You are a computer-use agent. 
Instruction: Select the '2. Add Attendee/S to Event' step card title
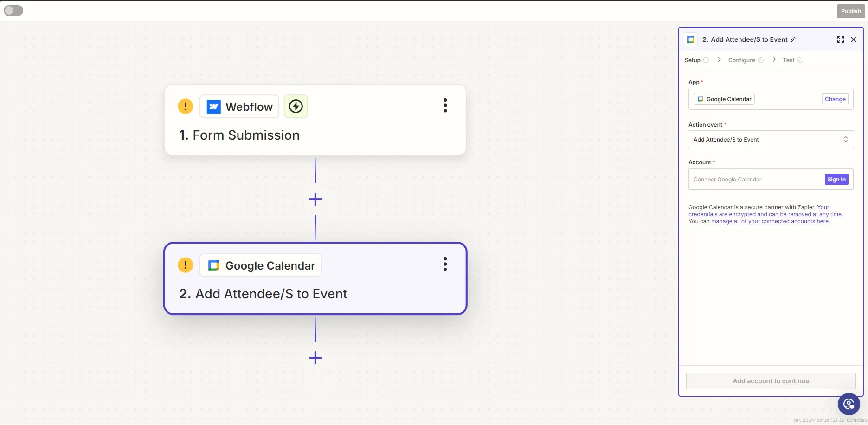[263, 294]
